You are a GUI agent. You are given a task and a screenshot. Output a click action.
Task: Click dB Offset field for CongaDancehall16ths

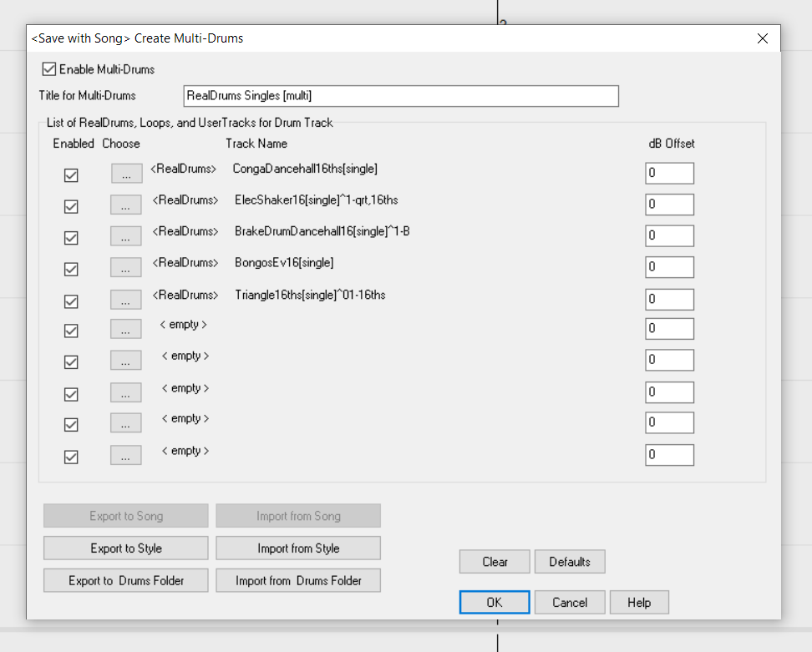click(669, 173)
